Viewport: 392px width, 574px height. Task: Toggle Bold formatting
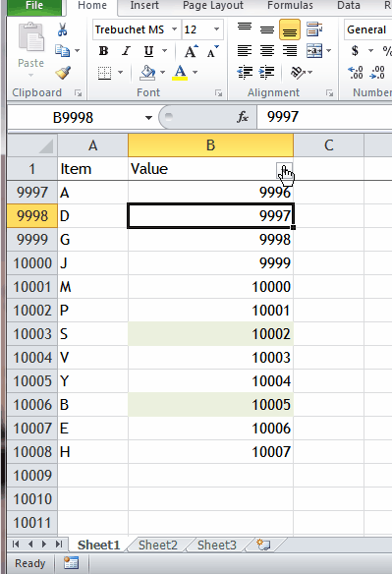pos(103,50)
